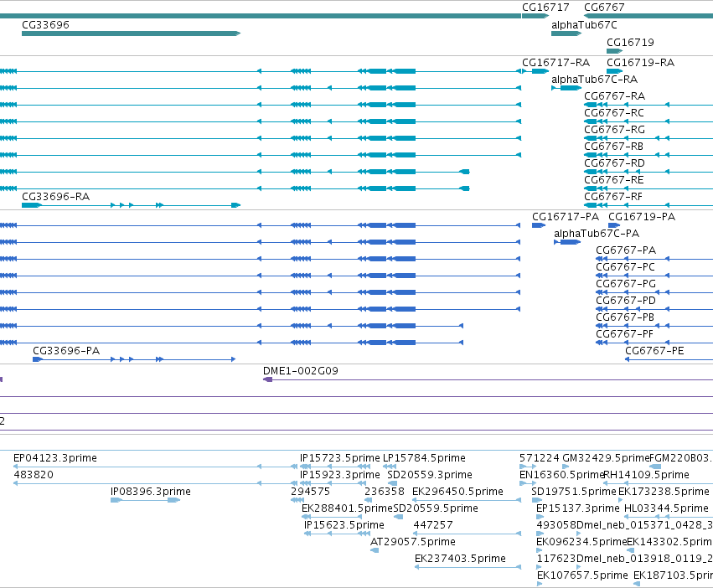This screenshot has height=588, width=713.
Task: Open the SD20559.3prime EST label
Action: click(430, 475)
